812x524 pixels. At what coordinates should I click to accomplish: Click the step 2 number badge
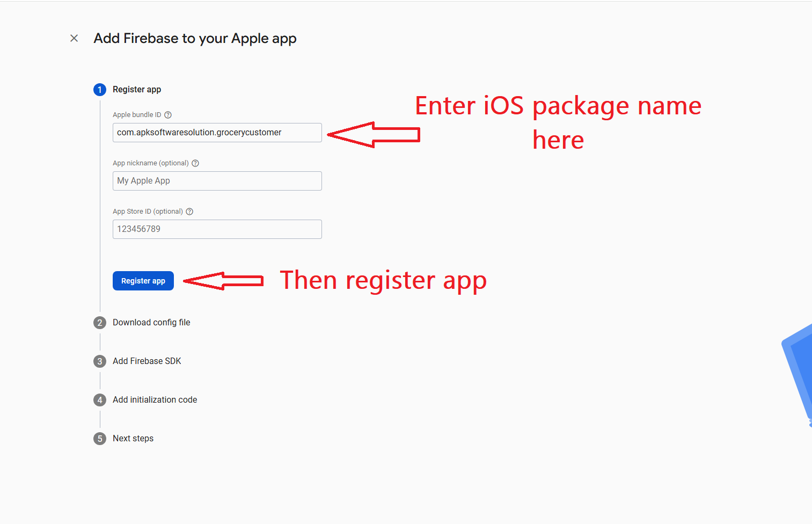click(x=100, y=323)
